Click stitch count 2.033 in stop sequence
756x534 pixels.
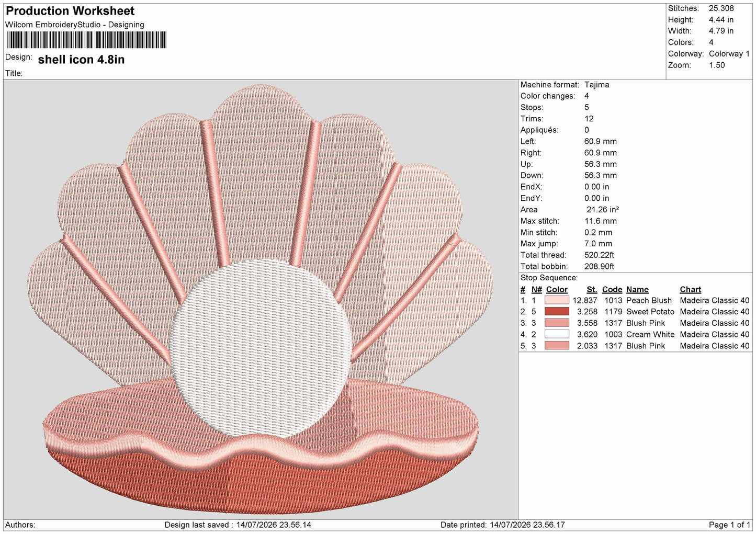(x=587, y=346)
